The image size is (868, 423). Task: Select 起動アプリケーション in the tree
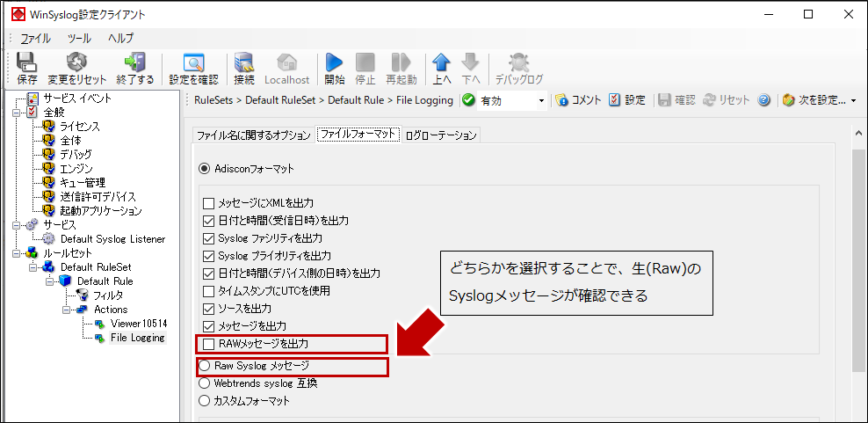(101, 211)
